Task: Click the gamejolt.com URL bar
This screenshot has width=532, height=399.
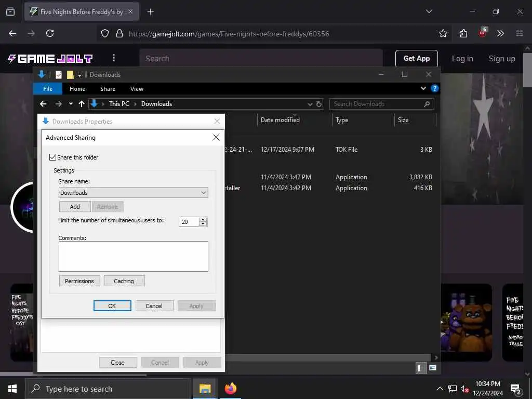Action: (229, 34)
